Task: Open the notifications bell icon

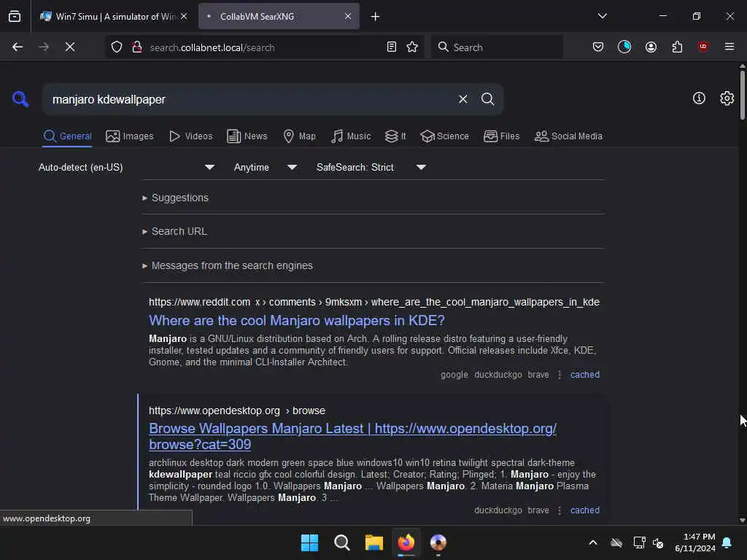Action: click(727, 542)
